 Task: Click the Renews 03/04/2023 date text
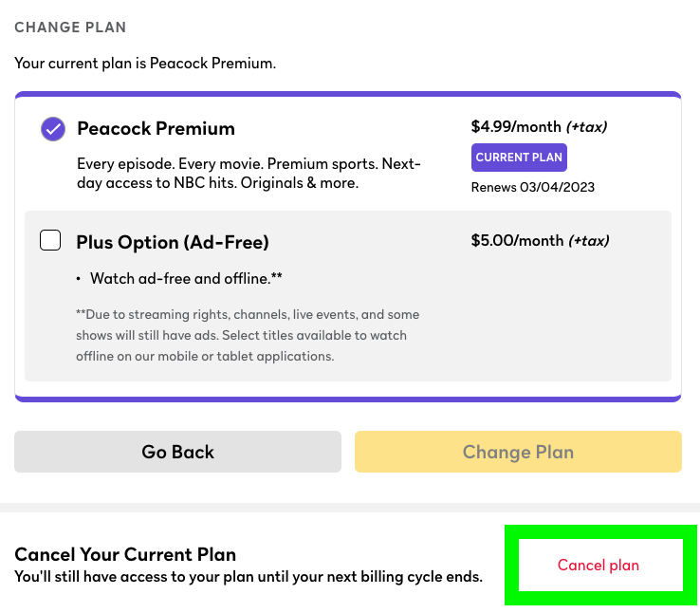point(532,187)
